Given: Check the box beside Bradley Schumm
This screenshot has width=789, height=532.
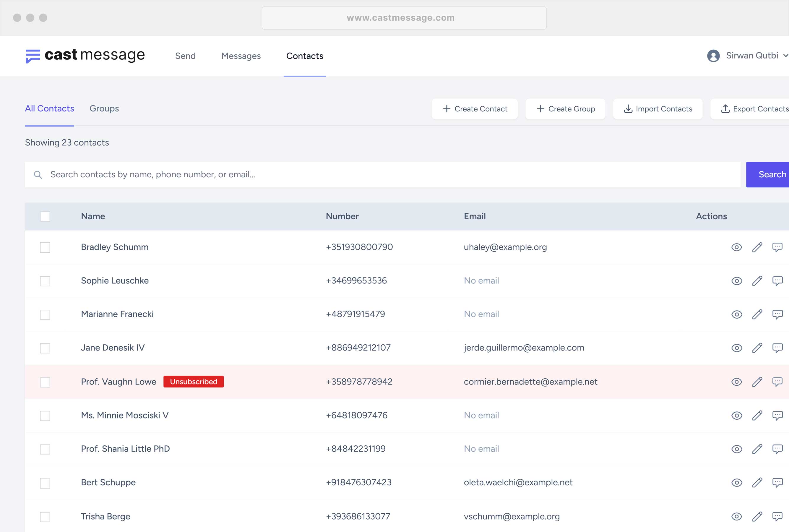Looking at the screenshot, I should (45, 247).
